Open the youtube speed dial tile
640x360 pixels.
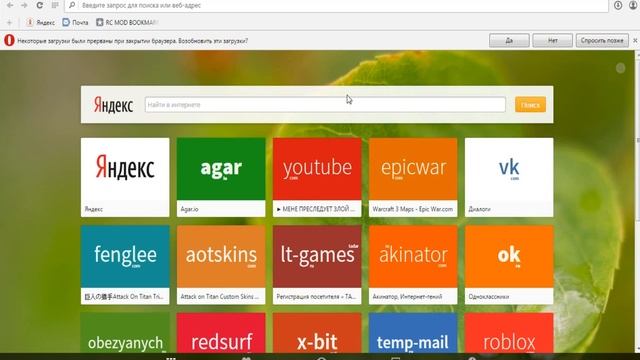pos(317,177)
